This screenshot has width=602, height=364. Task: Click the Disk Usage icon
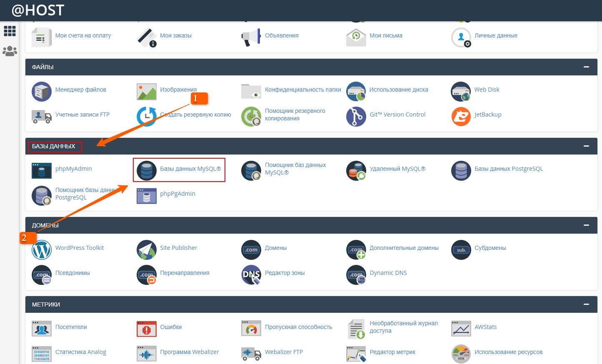click(x=356, y=92)
